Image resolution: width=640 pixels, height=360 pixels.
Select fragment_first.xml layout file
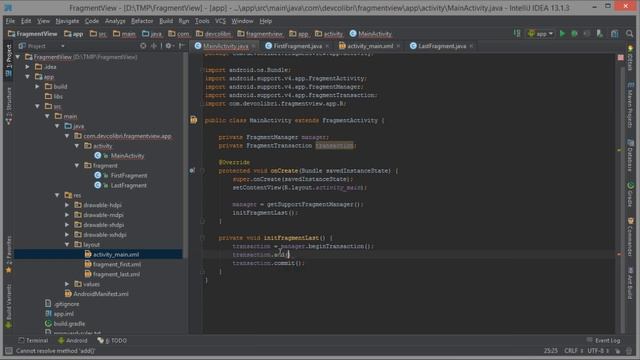pyautogui.click(x=117, y=264)
